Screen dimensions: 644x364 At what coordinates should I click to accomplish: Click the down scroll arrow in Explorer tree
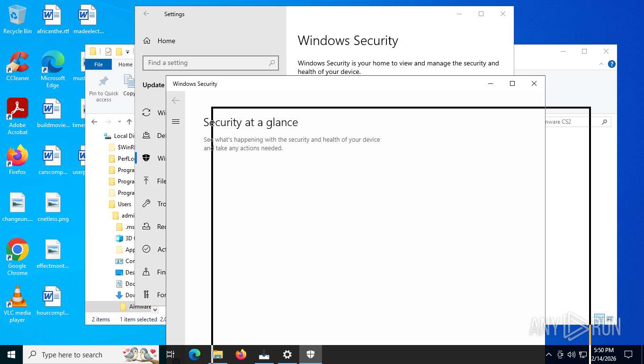pos(155,310)
